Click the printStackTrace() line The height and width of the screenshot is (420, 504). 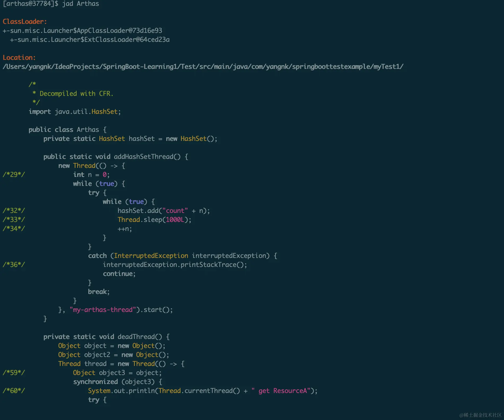pos(175,265)
